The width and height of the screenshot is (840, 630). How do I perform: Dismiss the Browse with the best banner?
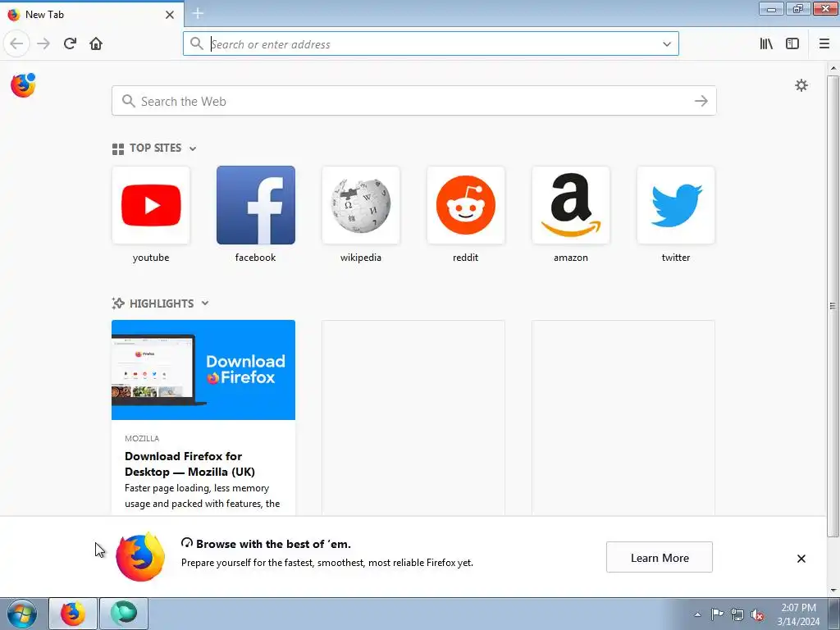point(801,558)
